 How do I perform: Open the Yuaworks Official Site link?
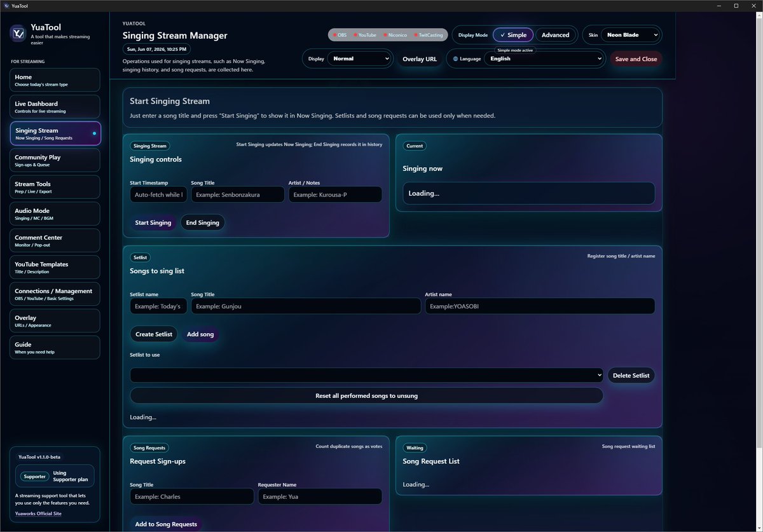[x=38, y=514]
